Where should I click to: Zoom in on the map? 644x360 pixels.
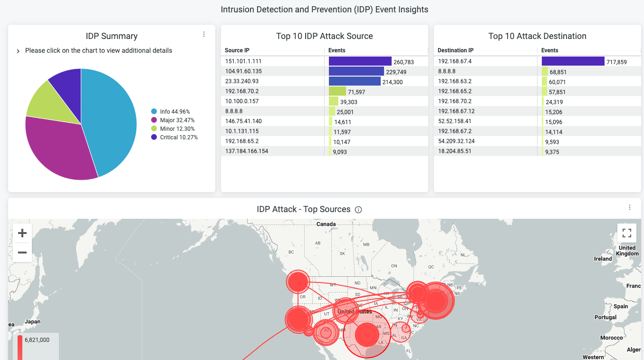click(x=22, y=233)
